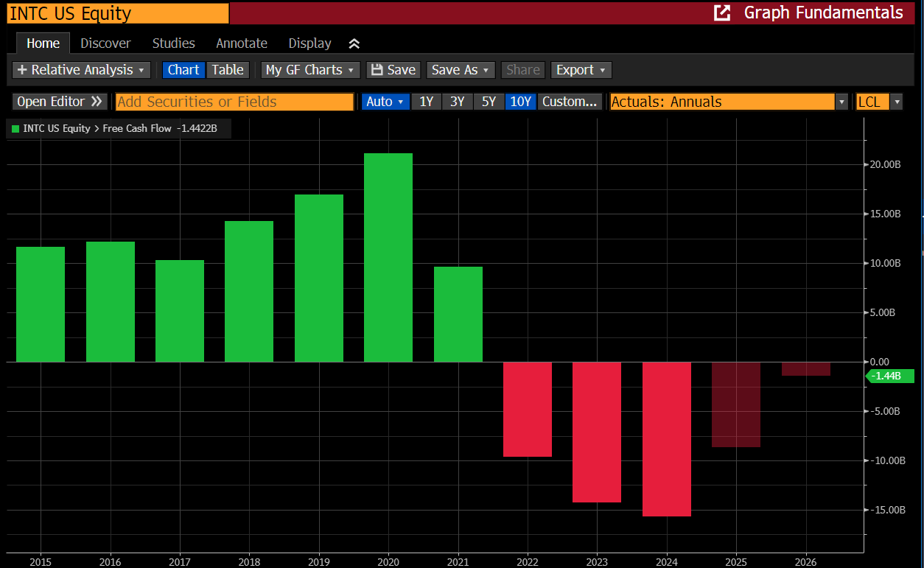Click the 2017 green bar
Viewport: 924px width, 568px height.
(180, 311)
